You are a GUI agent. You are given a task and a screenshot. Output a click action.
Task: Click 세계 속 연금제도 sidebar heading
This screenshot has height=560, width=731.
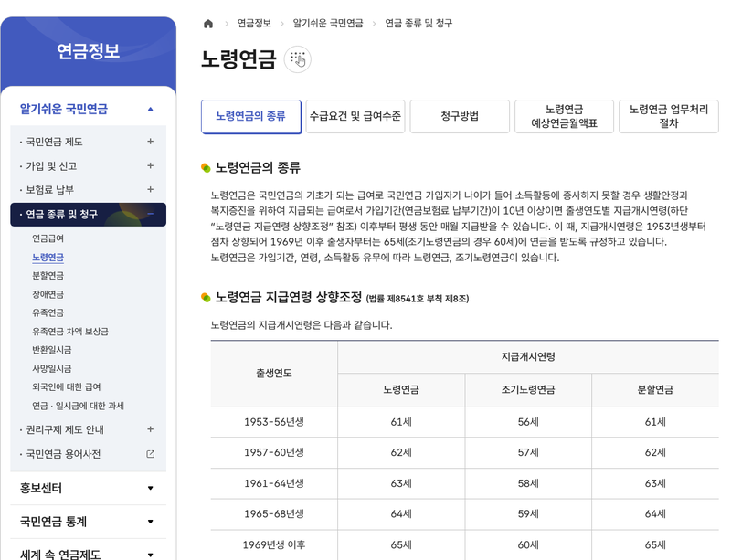click(60, 555)
